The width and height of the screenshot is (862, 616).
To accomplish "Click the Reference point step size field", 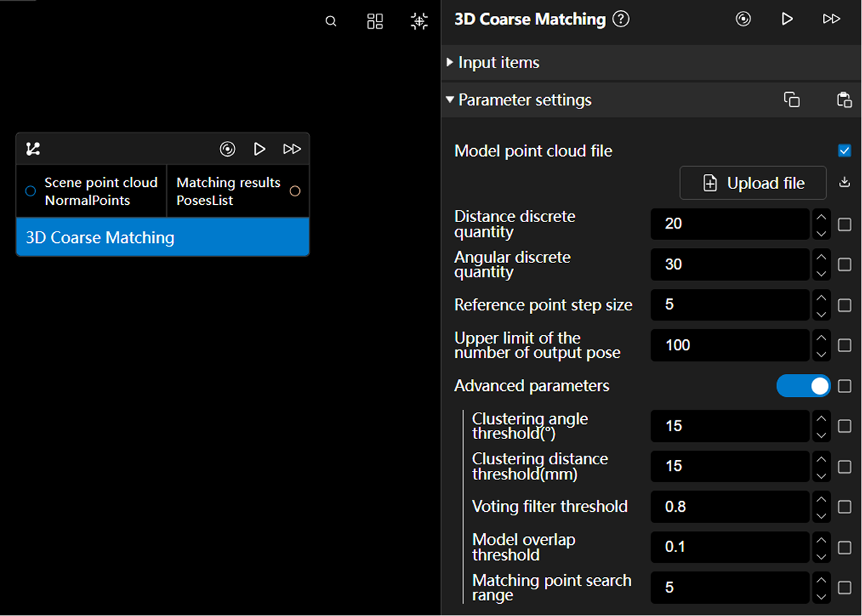I will coord(729,305).
